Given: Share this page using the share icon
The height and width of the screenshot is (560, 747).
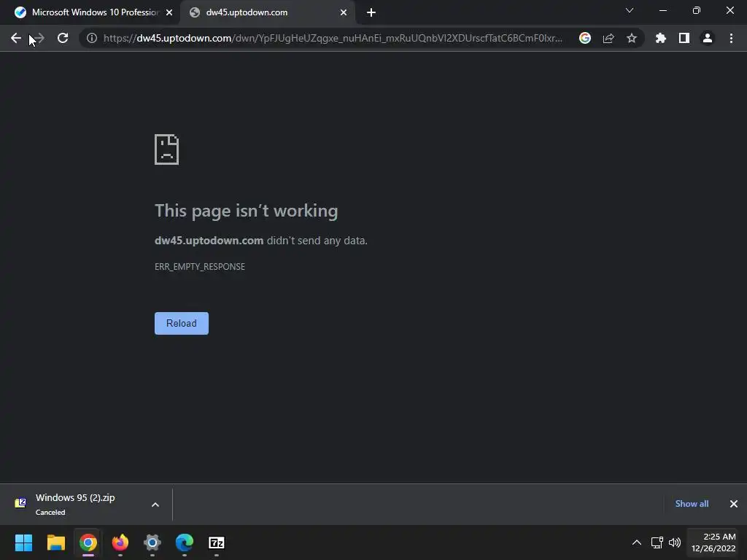Looking at the screenshot, I should 608,38.
